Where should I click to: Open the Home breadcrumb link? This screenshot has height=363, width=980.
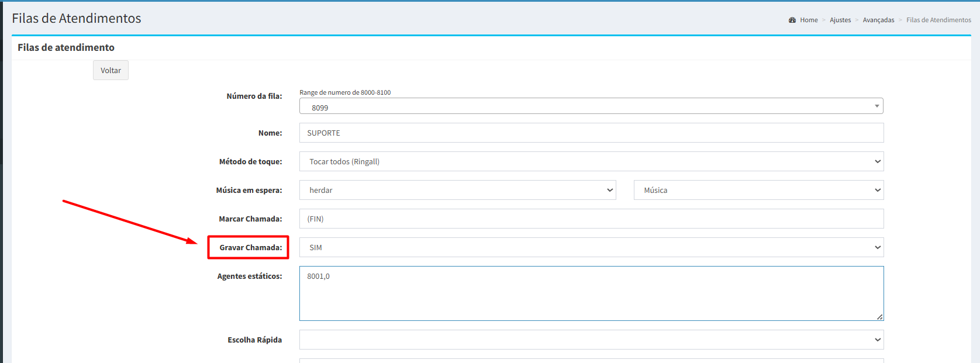click(809, 20)
